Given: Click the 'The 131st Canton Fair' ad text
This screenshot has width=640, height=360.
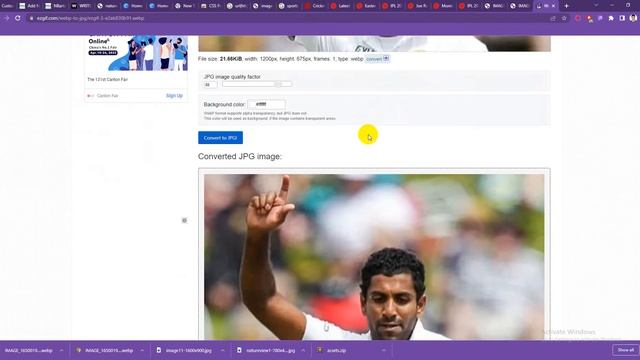Looking at the screenshot, I should (107, 80).
